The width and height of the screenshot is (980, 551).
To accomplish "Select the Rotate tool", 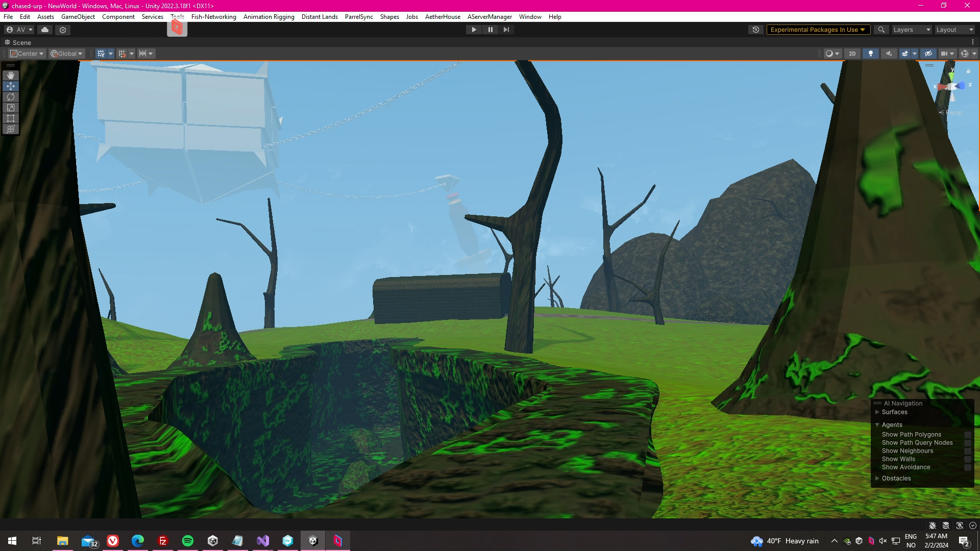I will point(11,97).
